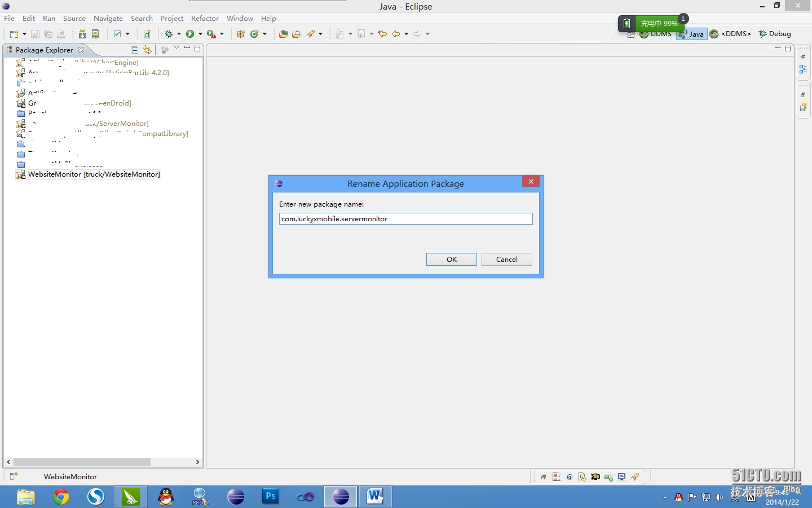Image resolution: width=812 pixels, height=508 pixels.
Task: Restore the bottom trim view stack
Action: 543,477
